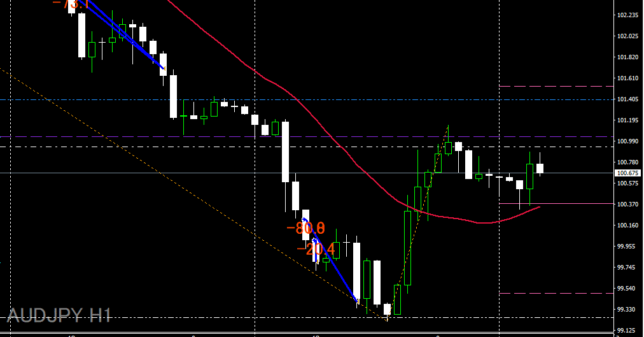
Task: Click the 100.575 price axis label
Action: 627,183
